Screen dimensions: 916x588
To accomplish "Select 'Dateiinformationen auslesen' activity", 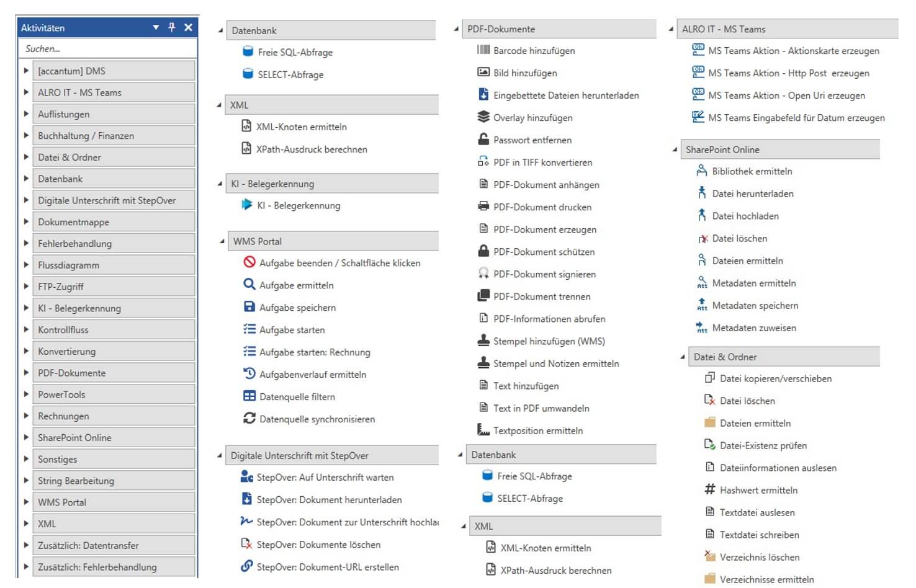I will 778,467.
